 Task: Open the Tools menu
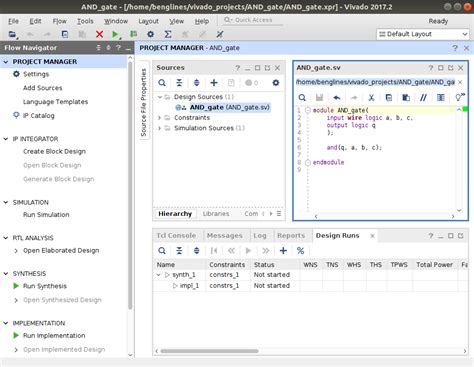[x=85, y=21]
